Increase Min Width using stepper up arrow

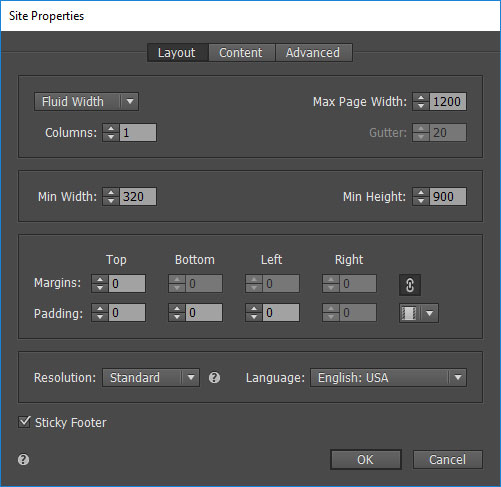pos(111,193)
